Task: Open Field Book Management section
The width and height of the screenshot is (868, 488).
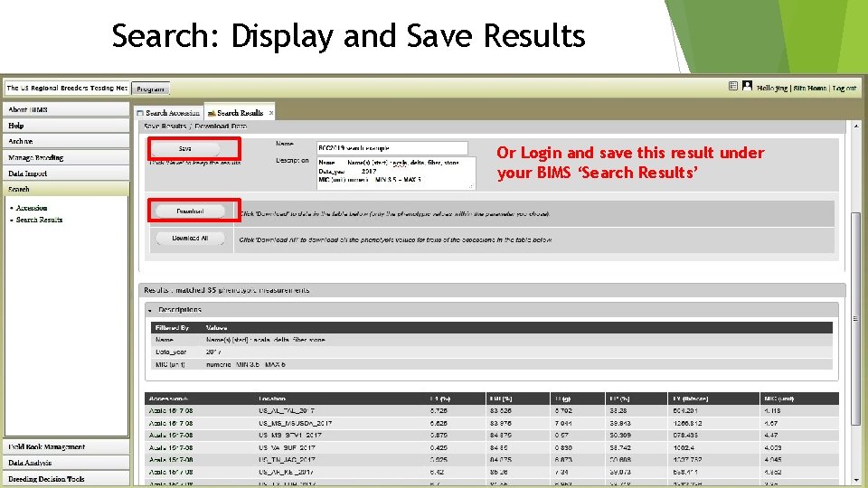Action: click(x=66, y=446)
